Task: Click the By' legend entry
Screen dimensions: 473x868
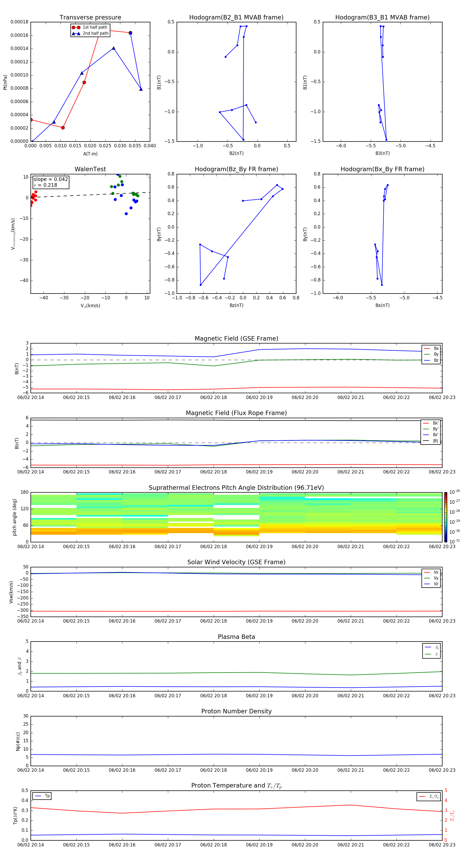Action: (x=431, y=429)
